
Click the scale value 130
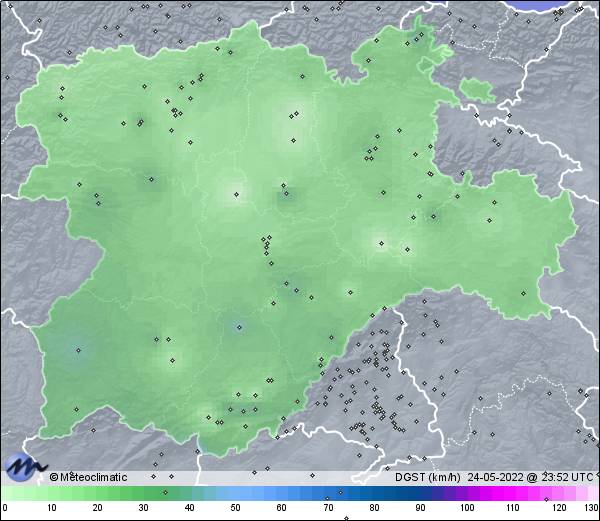tap(592, 508)
